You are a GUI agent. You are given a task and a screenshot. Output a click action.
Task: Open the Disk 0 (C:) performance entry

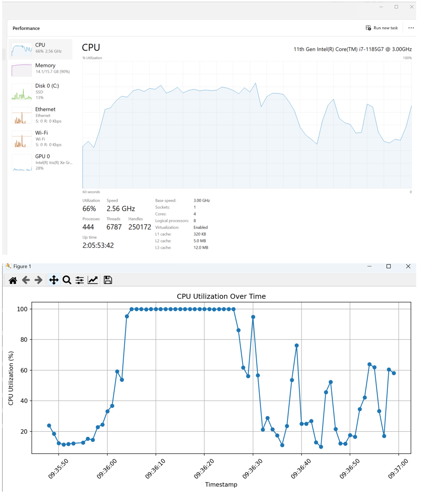(41, 91)
